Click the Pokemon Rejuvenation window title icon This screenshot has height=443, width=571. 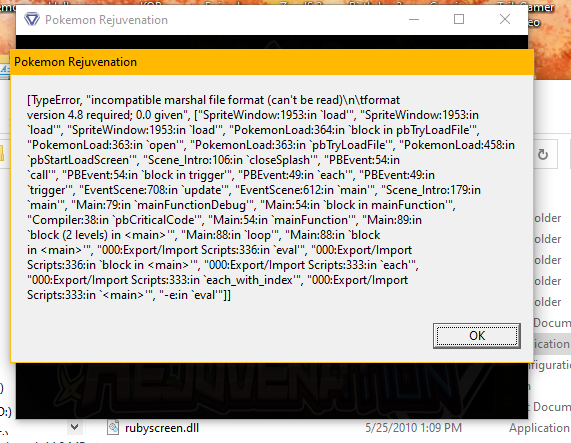(x=32, y=19)
